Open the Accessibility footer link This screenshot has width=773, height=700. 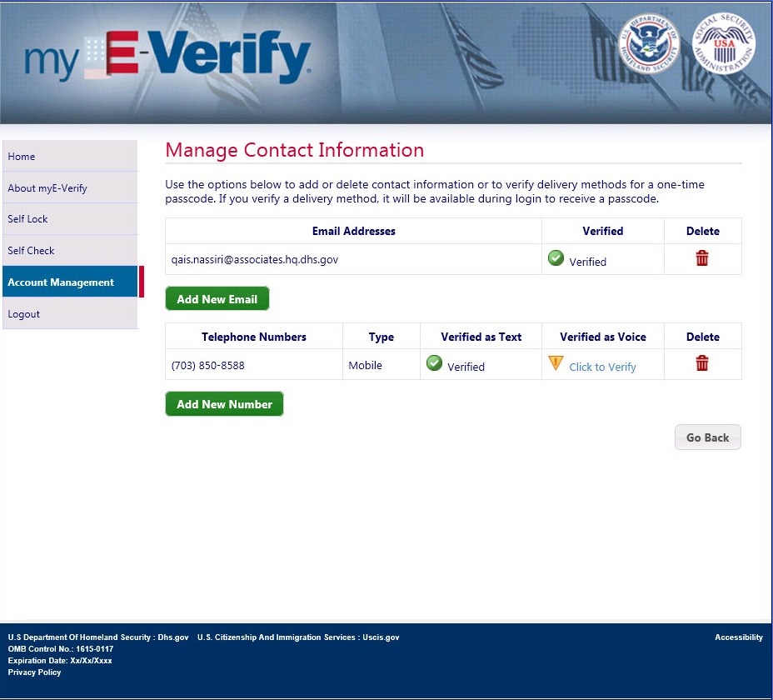739,637
